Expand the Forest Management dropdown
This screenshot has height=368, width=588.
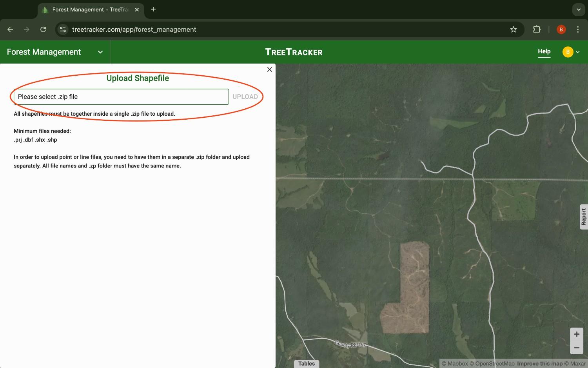pos(100,52)
